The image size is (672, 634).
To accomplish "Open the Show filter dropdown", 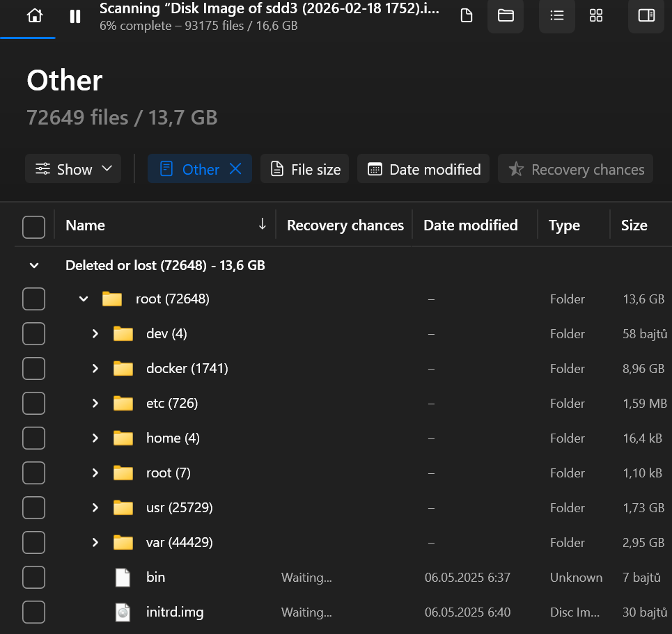I will pos(73,169).
